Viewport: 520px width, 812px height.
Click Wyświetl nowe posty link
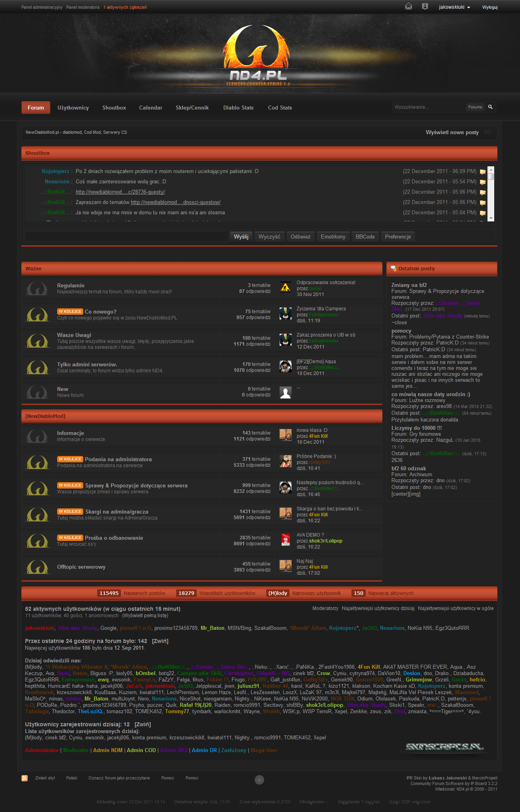pyautogui.click(x=452, y=132)
